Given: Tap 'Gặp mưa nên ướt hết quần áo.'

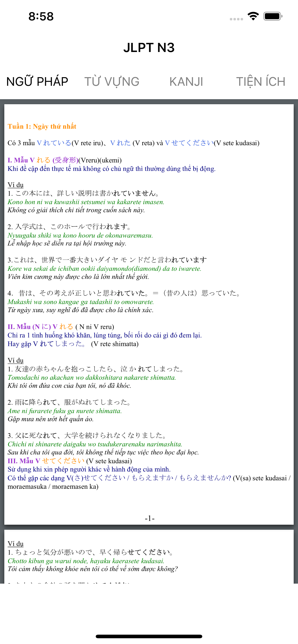Looking at the screenshot, I should (x=50, y=419).
